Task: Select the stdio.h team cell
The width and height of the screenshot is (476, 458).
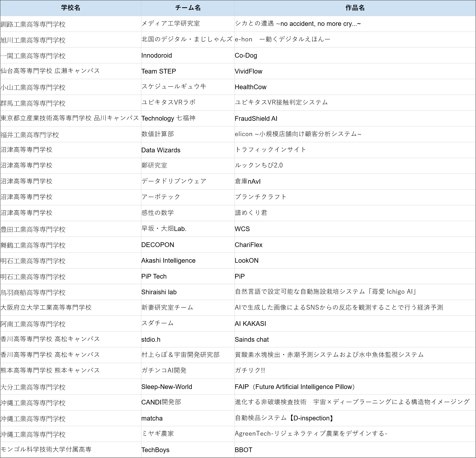Action: [x=151, y=339]
